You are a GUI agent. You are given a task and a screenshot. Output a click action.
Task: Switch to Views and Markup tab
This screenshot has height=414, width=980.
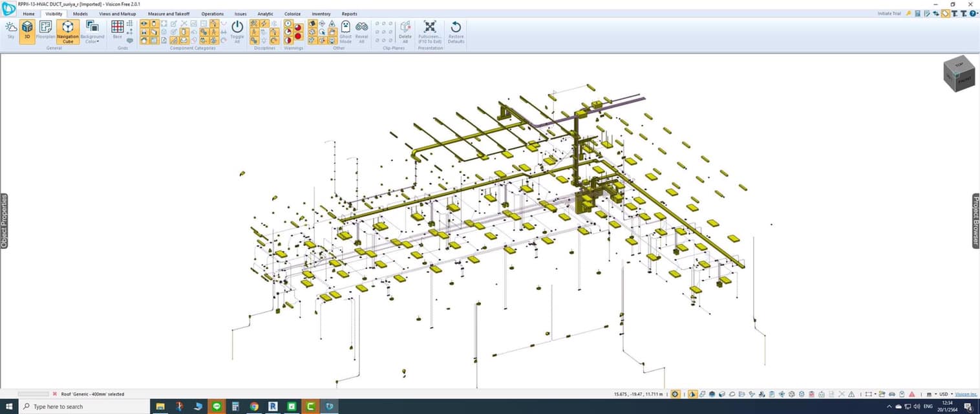pos(118,14)
